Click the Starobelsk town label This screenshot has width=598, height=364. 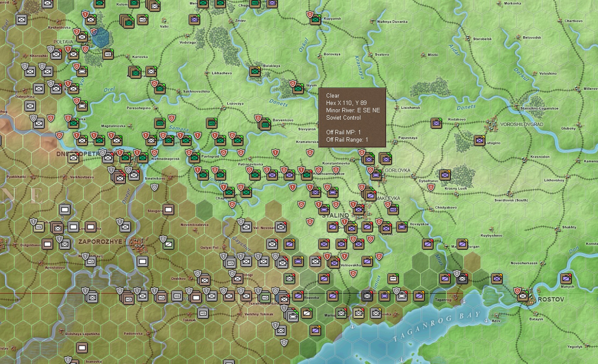[x=482, y=39]
